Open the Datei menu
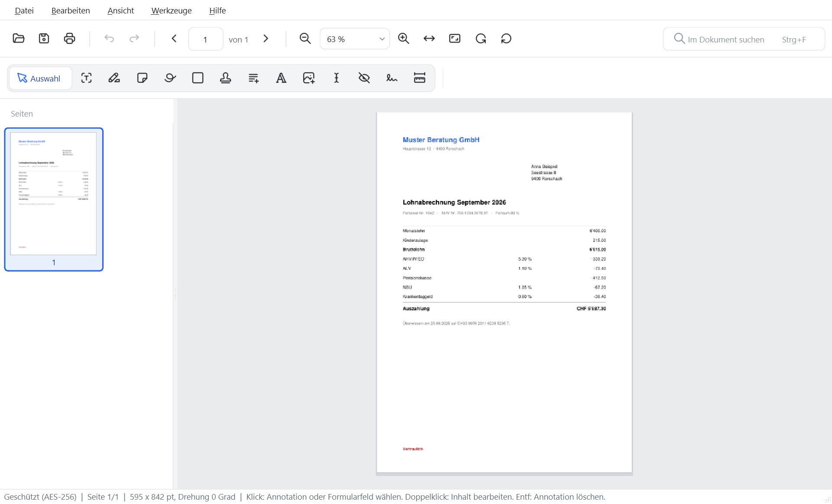The width and height of the screenshot is (832, 504). (x=24, y=10)
